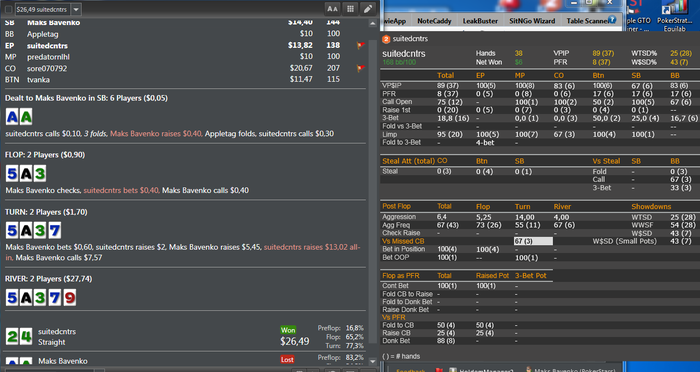Click the black ace card on the flop
Viewport: 700px width, 372px height.
pyautogui.click(x=26, y=174)
